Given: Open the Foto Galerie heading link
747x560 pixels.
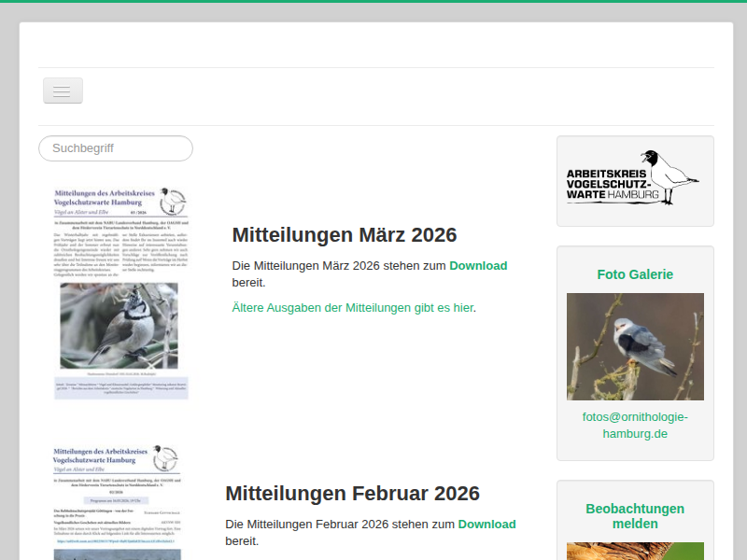Looking at the screenshot, I should [x=635, y=274].
